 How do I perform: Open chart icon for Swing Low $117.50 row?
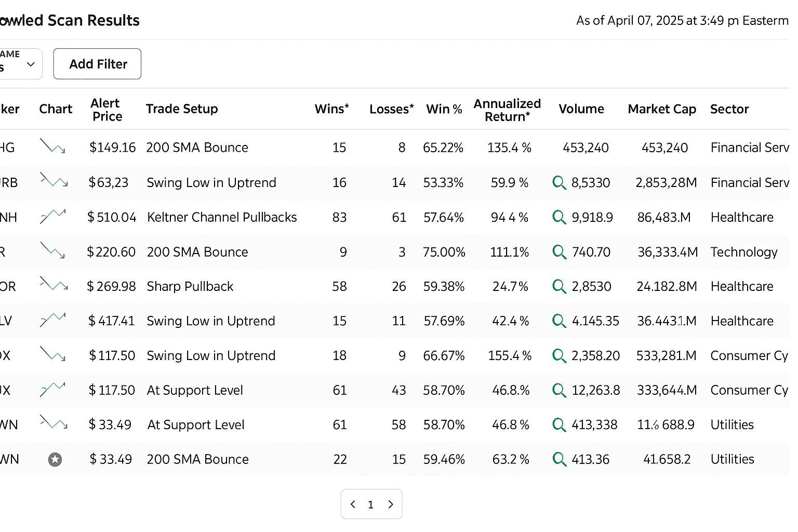[53, 354]
